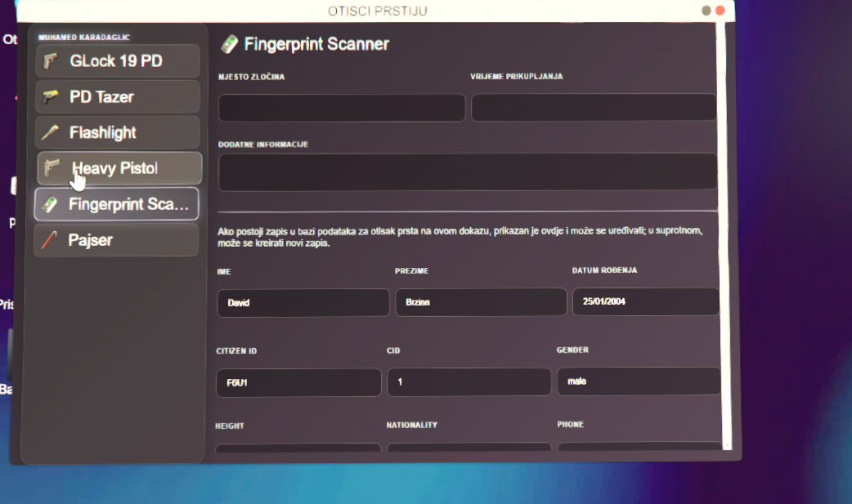The width and height of the screenshot is (852, 504).
Task: Click the HEIGHT label
Action: (x=229, y=426)
